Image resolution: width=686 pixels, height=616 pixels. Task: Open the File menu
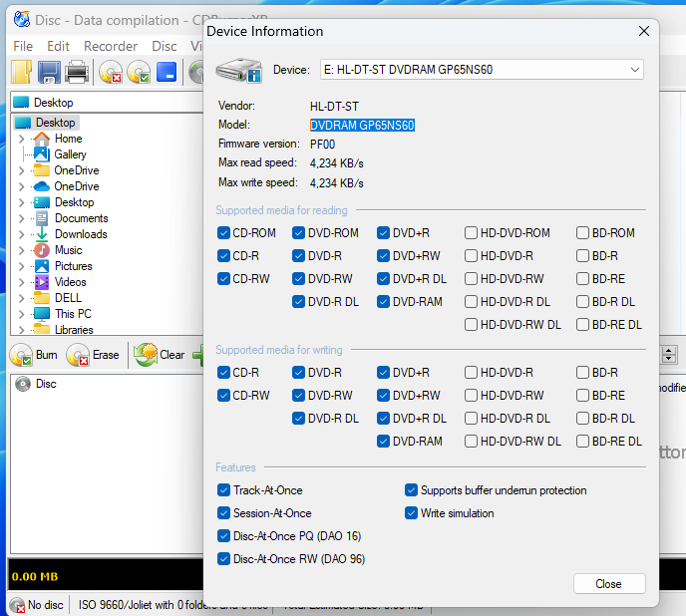[23, 47]
